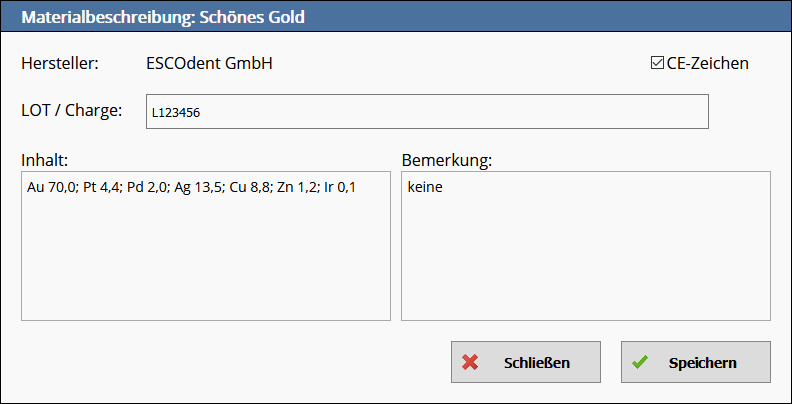Toggle the CE-Zeichen checkbox
Screen dimensions: 792x404
[x=657, y=63]
